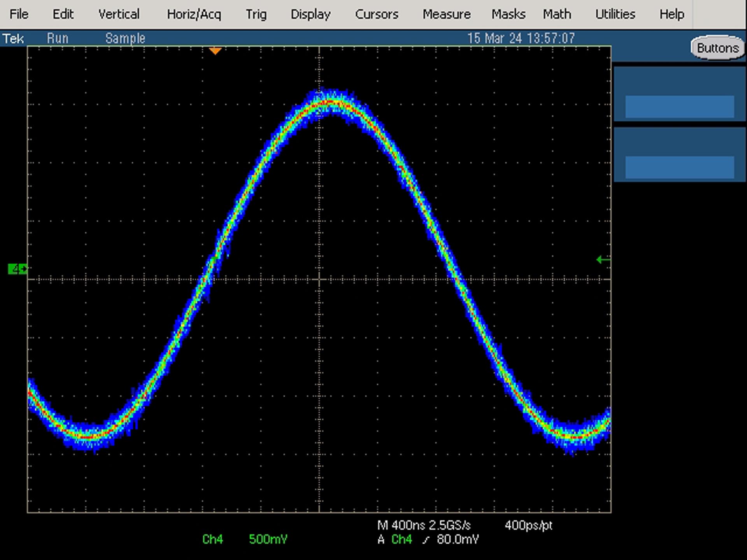
Task: Open the Trig menu
Action: click(x=256, y=14)
